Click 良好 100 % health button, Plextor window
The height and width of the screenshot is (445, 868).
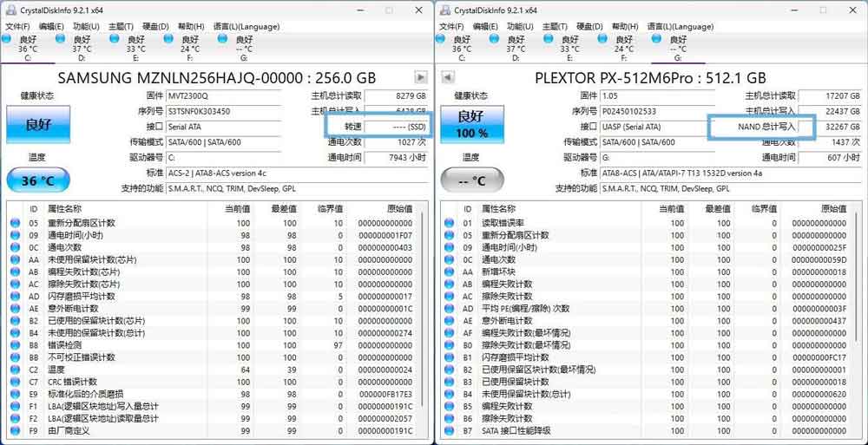tap(472, 124)
